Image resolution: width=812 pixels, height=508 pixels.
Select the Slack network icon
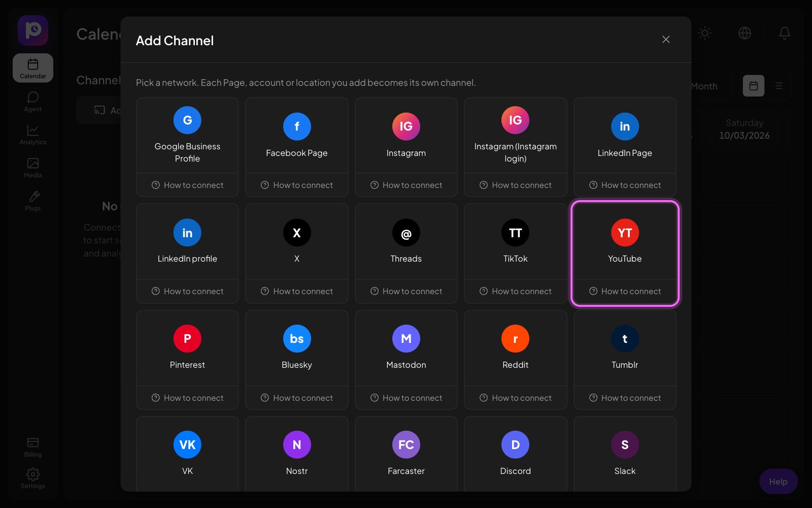click(625, 445)
